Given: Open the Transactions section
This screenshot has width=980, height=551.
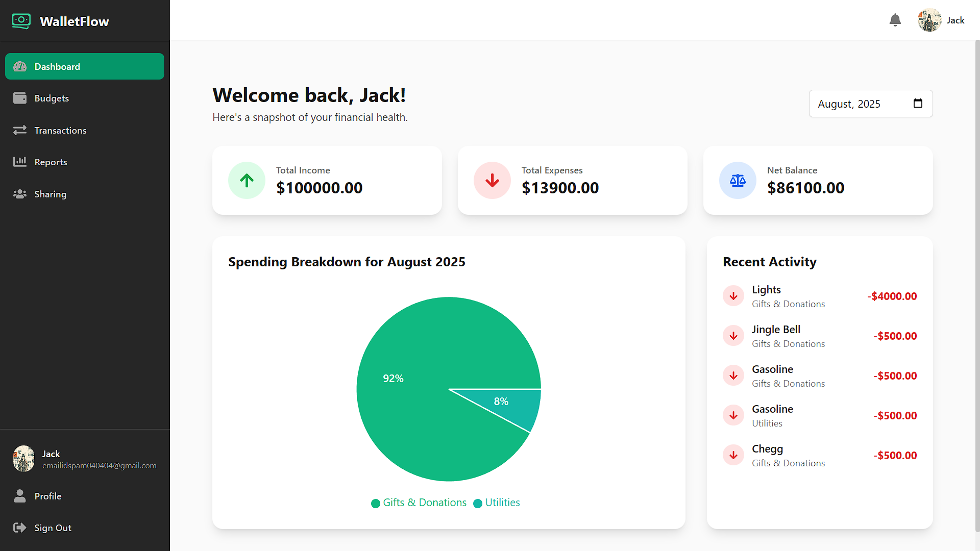Looking at the screenshot, I should 85,130.
